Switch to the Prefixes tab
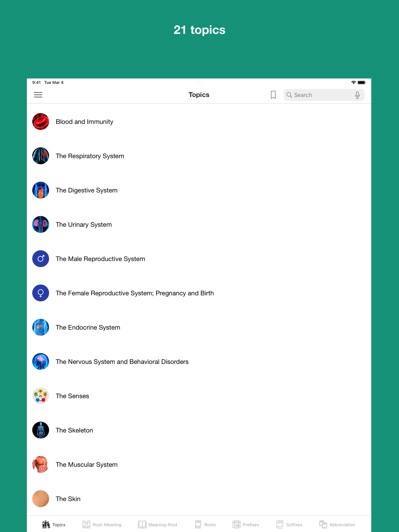Image resolution: width=399 pixels, height=532 pixels. coord(246,525)
